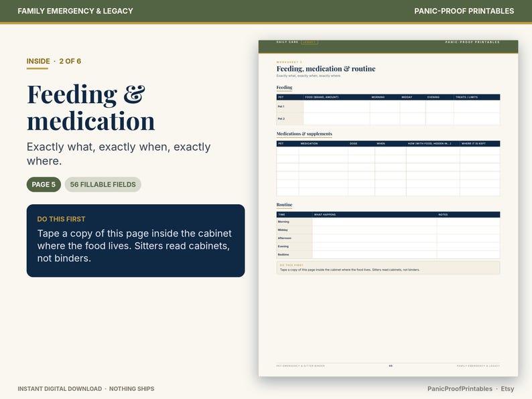Click the 'Exactly what, exactly when, exactly where.' subtitle
532x399 pixels.
[119, 153]
